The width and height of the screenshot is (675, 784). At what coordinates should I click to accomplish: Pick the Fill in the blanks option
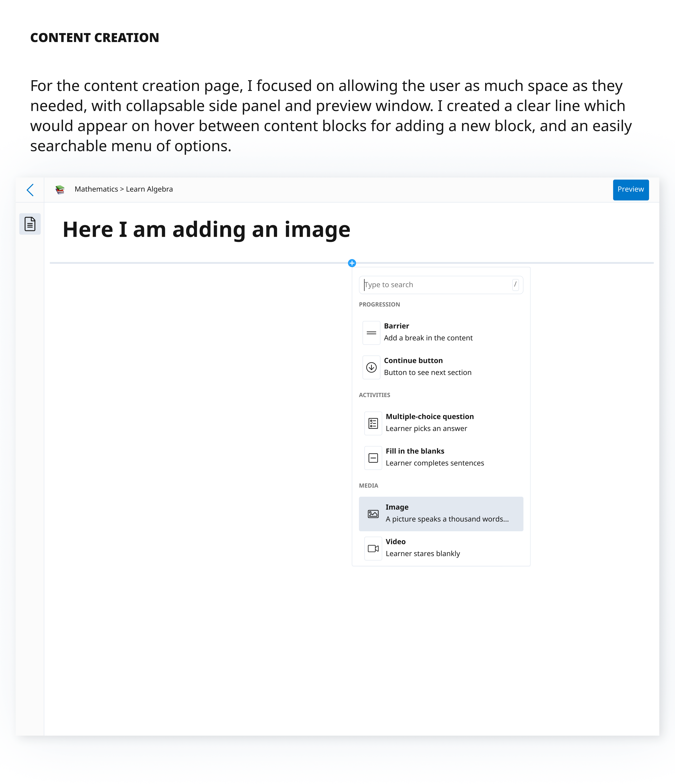434,457
